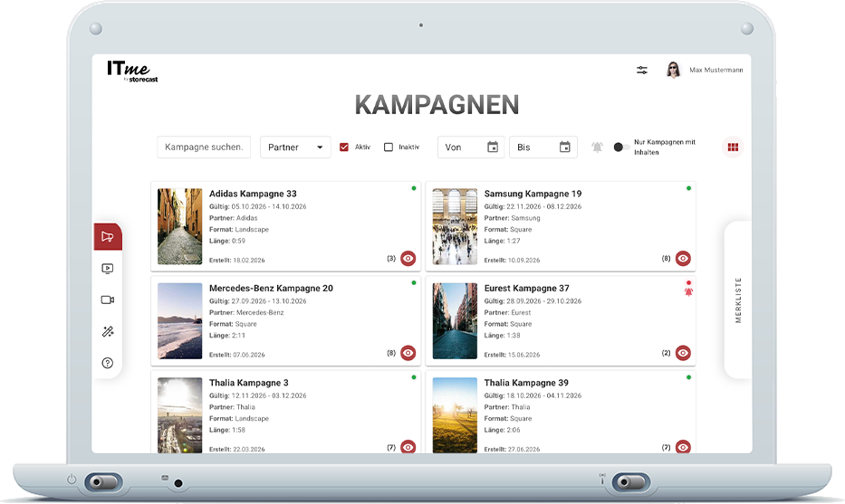Viewport: 845px width, 504px height.
Task: Open the media player sidebar icon
Action: pos(108,269)
